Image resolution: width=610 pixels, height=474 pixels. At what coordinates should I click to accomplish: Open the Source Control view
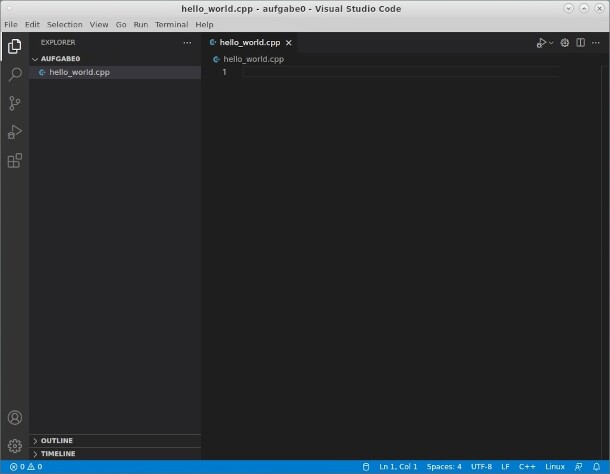pos(14,104)
